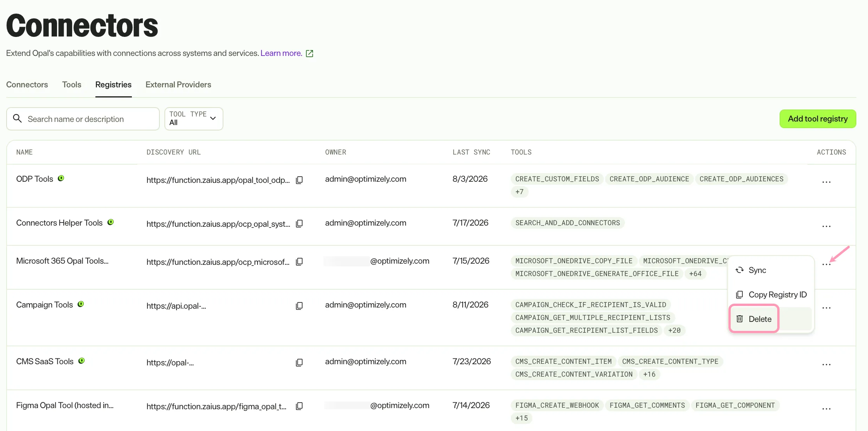Copy the ODP Tools discovery URL
Viewport: 868px width, 431px height.
tap(299, 180)
